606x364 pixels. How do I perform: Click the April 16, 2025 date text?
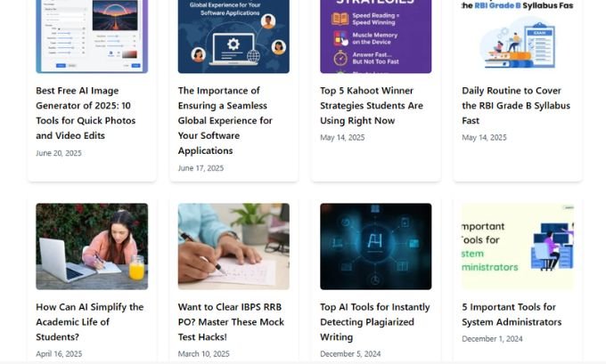click(59, 354)
